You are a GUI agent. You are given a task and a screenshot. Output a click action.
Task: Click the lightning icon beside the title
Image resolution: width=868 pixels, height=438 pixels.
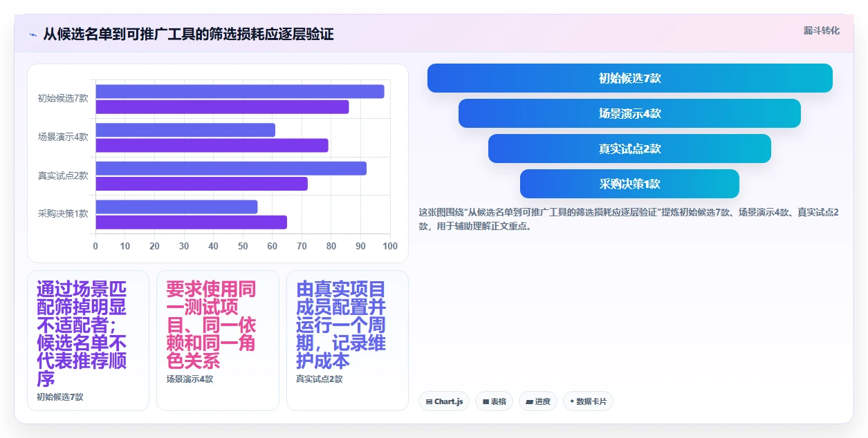(33, 34)
